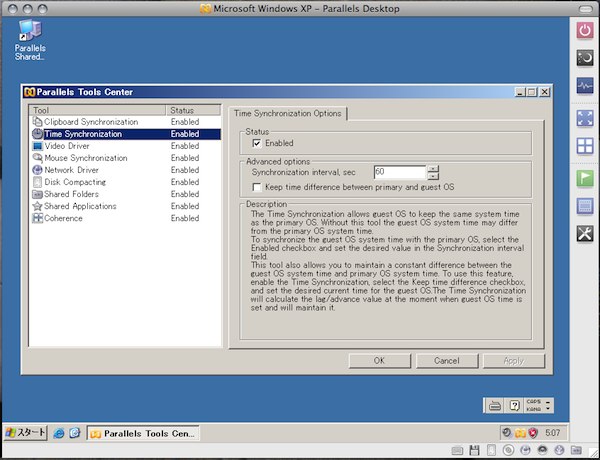Click the blue screen panel icon in the sidebar
Screen dimensions: 600x460
point(585,206)
